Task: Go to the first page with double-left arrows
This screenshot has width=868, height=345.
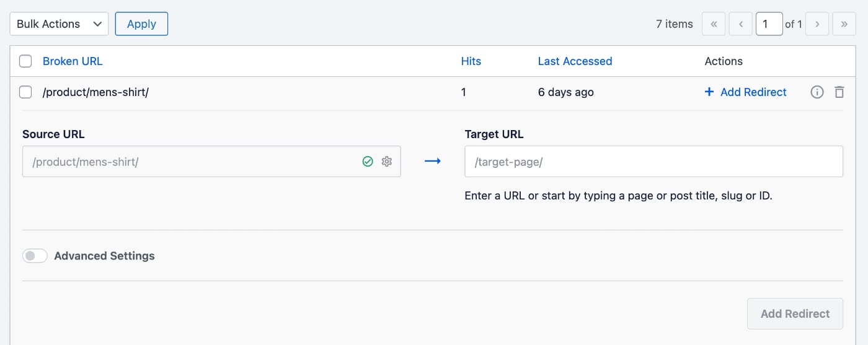Action: [714, 24]
